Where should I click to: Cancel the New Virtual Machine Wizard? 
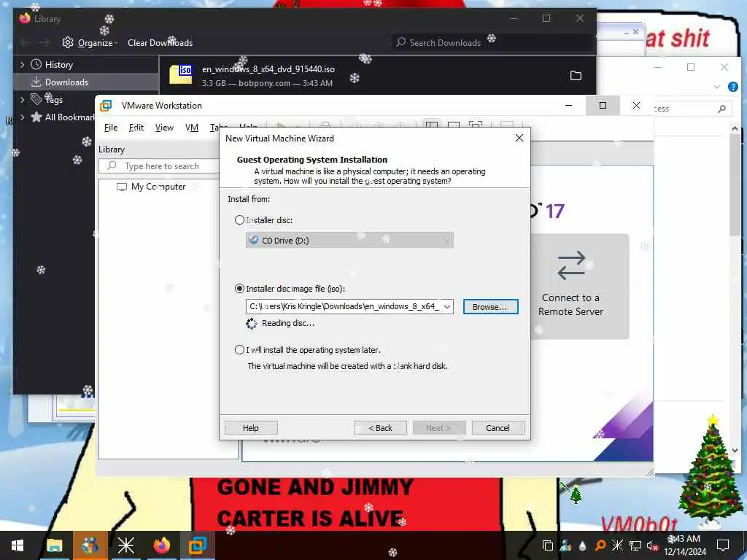(498, 427)
